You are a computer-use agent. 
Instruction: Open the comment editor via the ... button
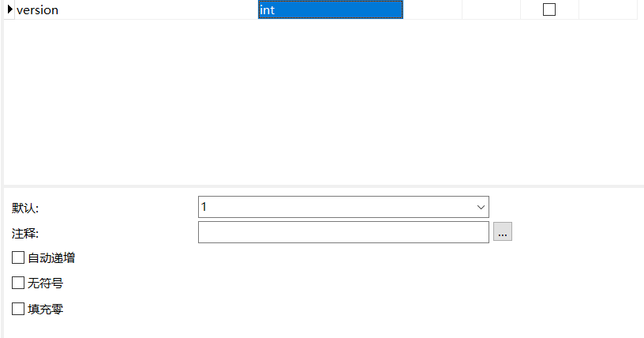[x=502, y=232]
